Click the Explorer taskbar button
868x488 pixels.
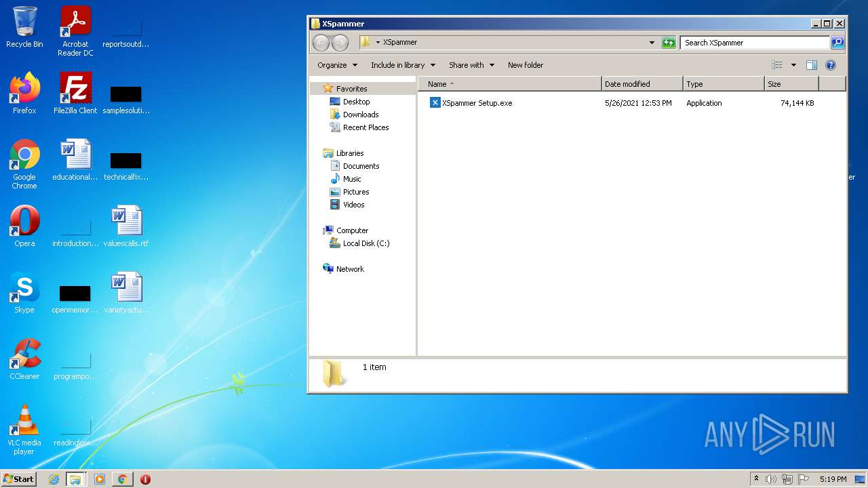[75, 479]
